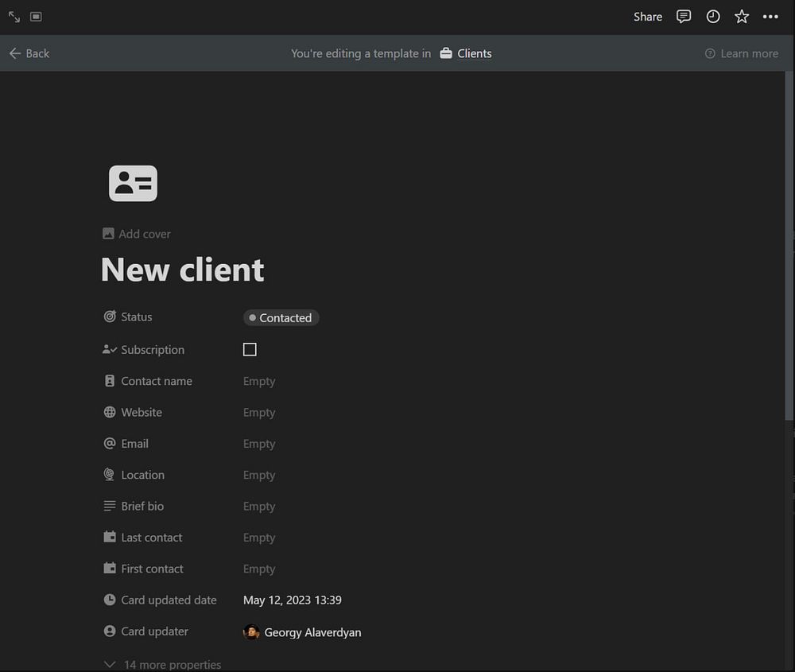Click the vertical scrollbar thumb
795x672 pixels.
789,245
